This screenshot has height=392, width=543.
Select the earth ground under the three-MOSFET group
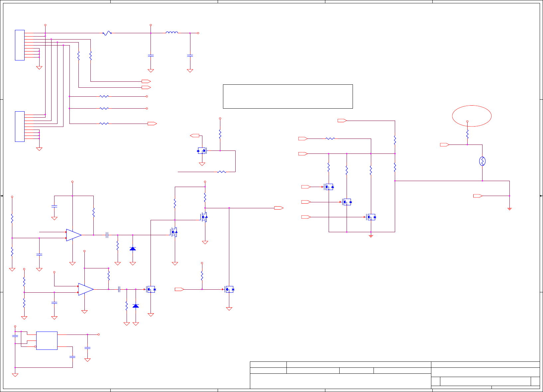point(371,236)
